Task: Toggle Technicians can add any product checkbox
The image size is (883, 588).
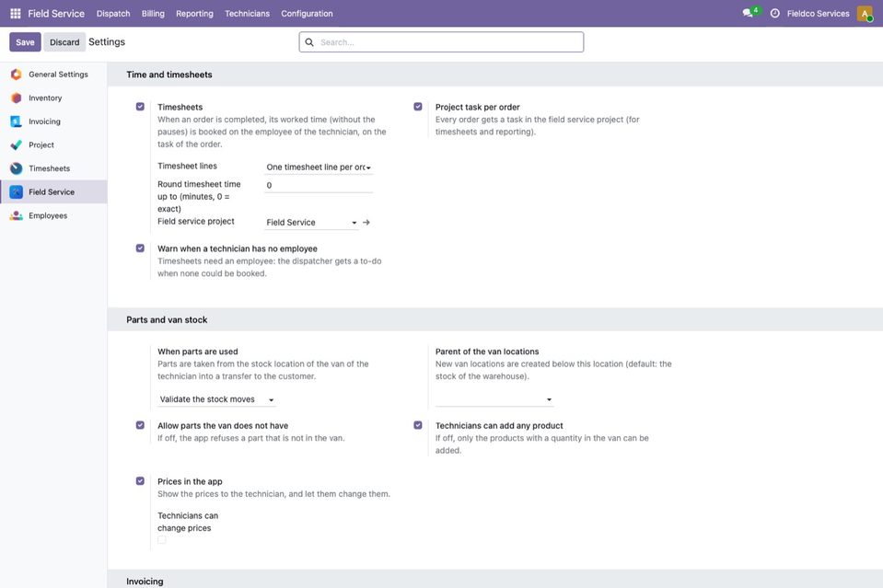Action: point(418,425)
